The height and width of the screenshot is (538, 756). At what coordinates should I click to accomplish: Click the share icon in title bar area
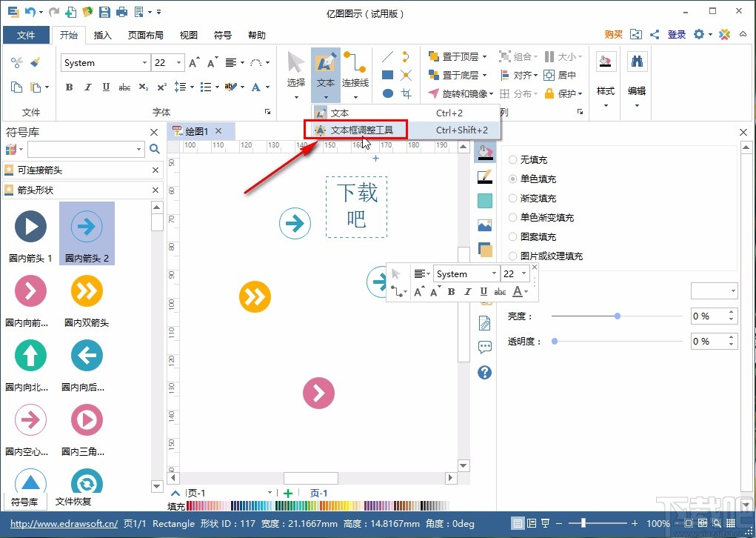click(655, 34)
